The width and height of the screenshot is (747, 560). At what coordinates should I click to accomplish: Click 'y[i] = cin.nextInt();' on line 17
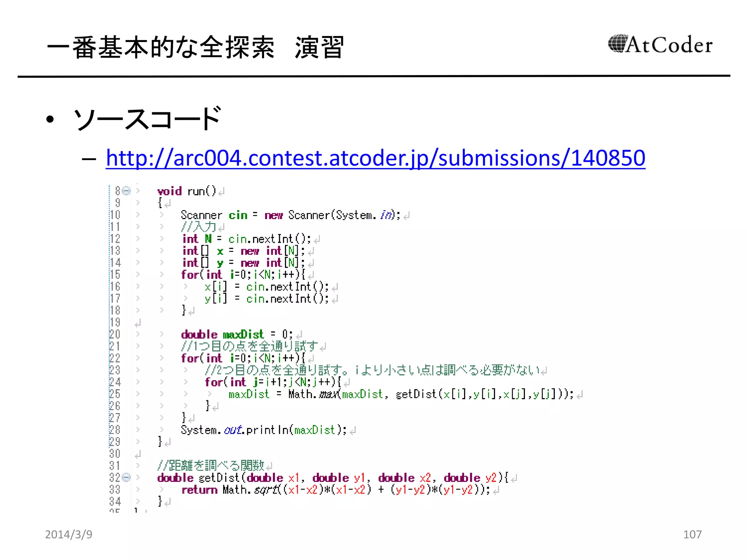point(267,299)
